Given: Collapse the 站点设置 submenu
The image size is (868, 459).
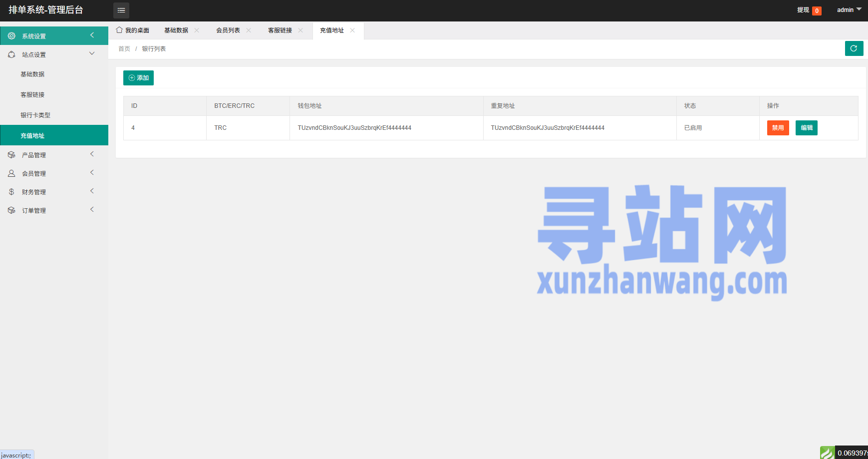Looking at the screenshot, I should click(x=92, y=54).
